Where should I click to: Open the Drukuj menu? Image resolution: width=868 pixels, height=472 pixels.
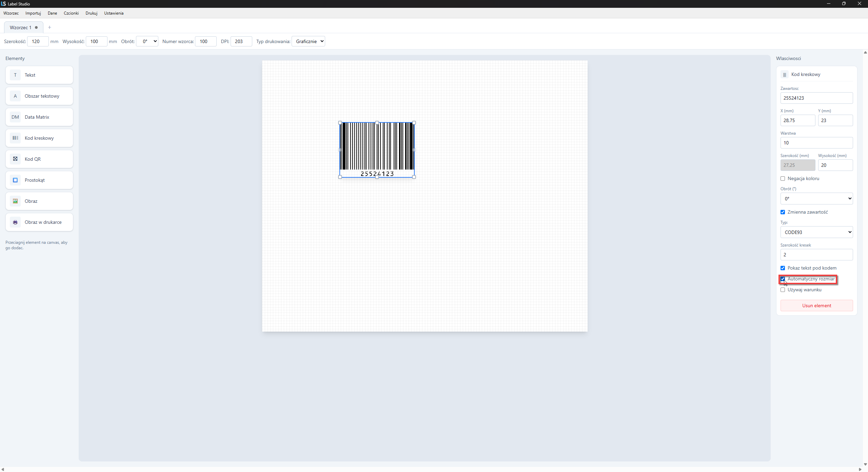(91, 13)
